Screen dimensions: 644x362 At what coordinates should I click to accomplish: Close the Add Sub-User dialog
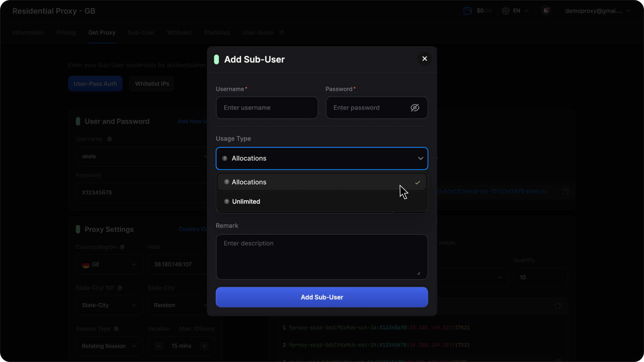tap(425, 59)
